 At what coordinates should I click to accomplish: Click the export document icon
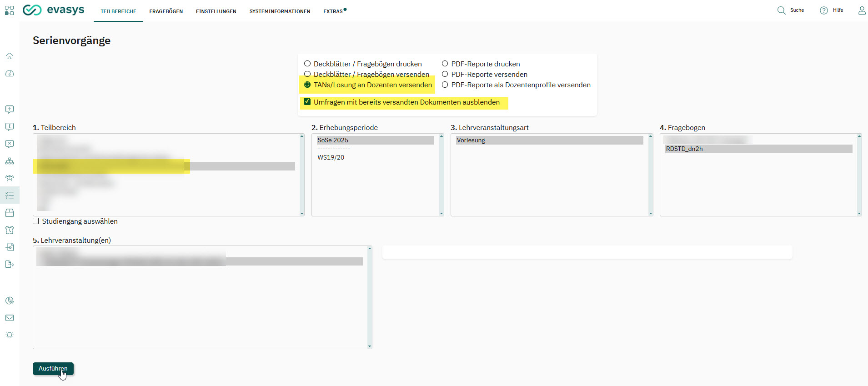pyautogui.click(x=10, y=264)
